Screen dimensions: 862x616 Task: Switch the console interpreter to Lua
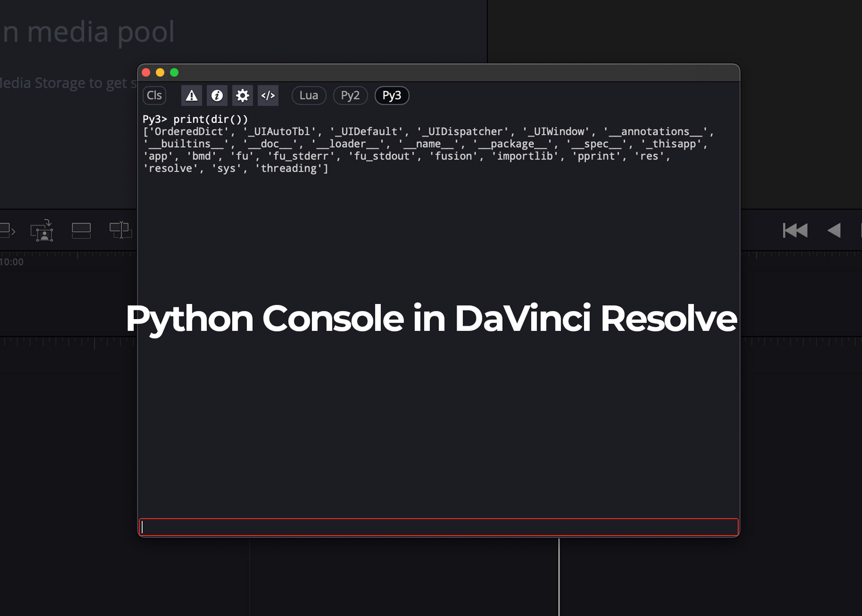(309, 95)
